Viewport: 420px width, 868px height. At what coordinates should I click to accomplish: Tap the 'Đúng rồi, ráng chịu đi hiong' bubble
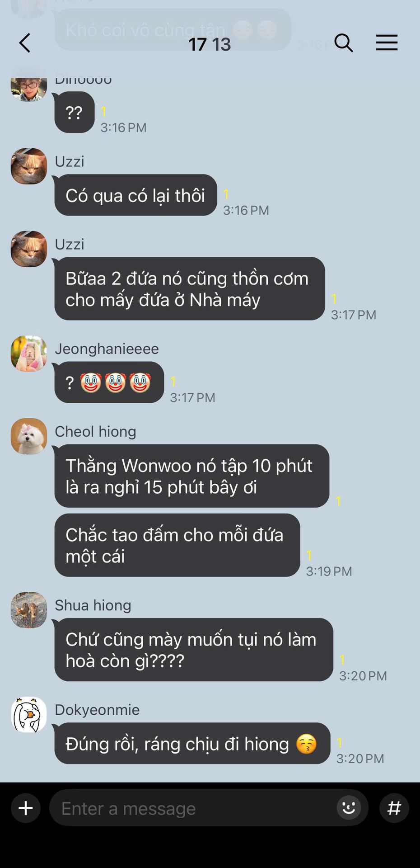click(x=192, y=743)
